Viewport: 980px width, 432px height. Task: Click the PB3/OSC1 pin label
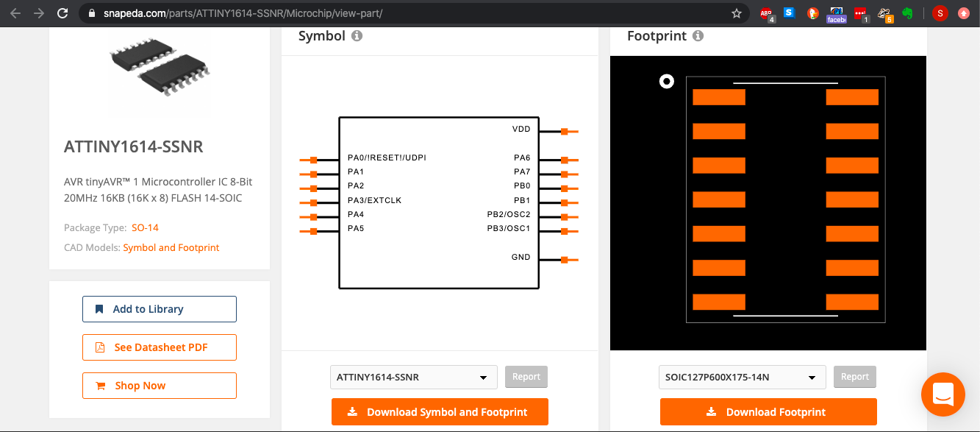click(x=508, y=228)
